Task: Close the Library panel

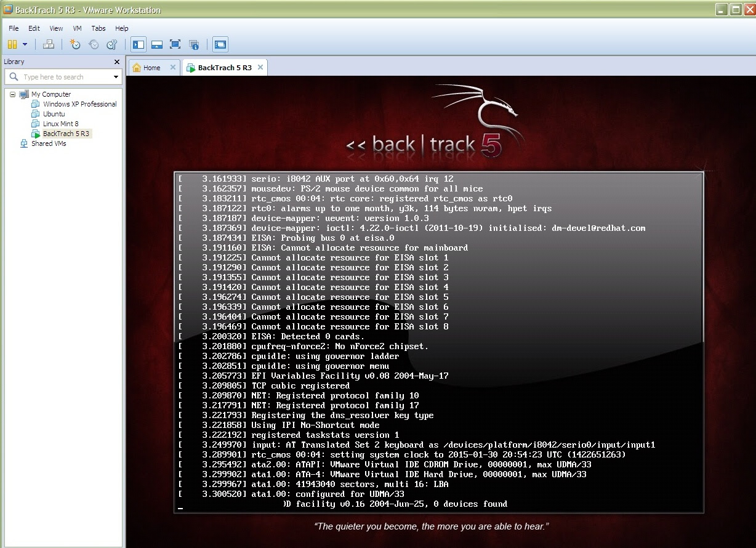Action: 117,62
